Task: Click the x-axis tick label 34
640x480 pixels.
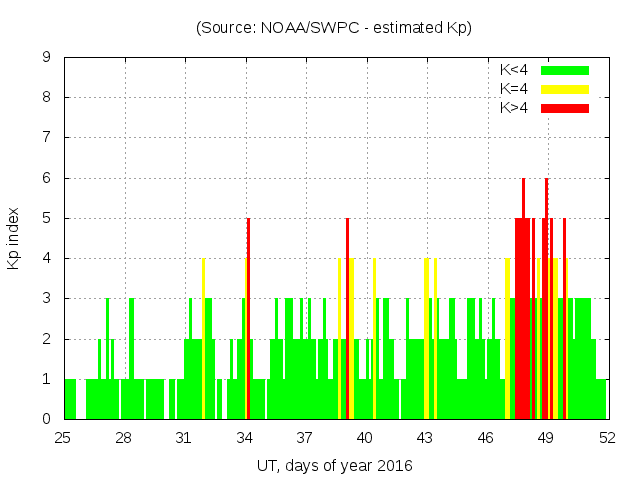Action: [x=245, y=438]
